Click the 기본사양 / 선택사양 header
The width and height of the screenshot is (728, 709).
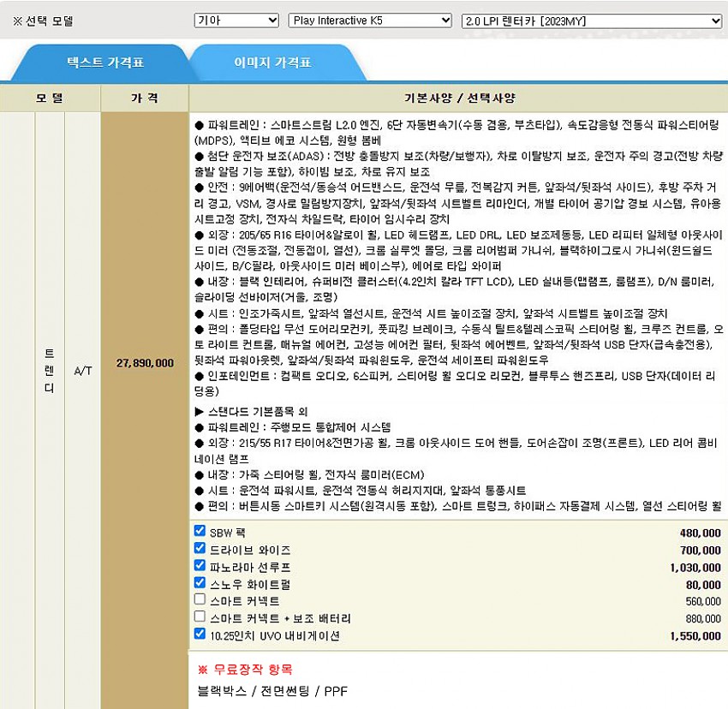(x=459, y=98)
